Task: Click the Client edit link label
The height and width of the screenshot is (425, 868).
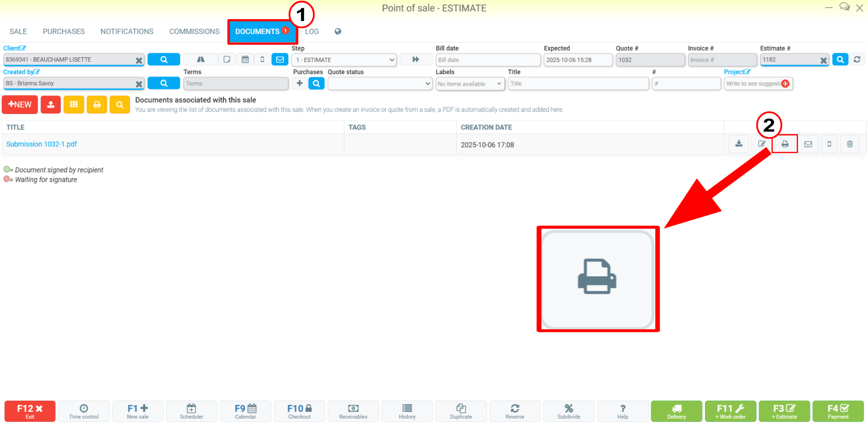Action: (x=15, y=48)
